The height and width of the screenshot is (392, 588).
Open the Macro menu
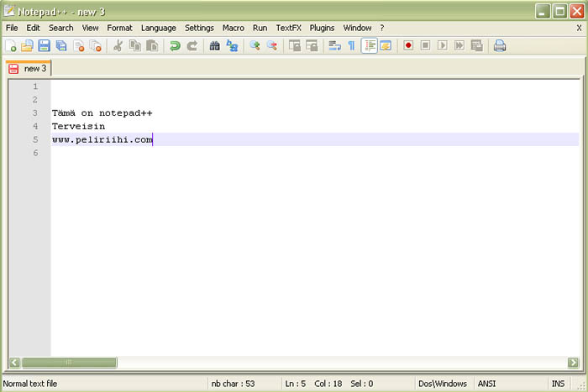pos(234,28)
